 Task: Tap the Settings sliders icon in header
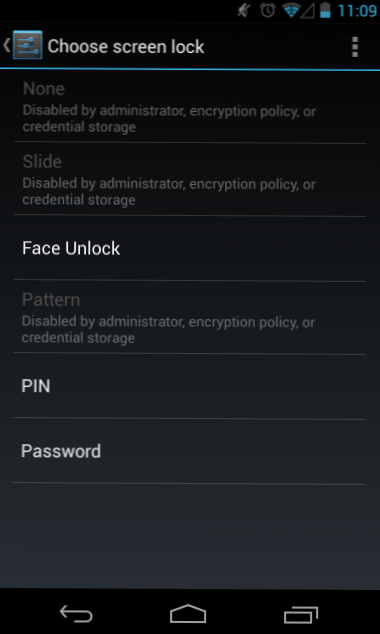27,45
